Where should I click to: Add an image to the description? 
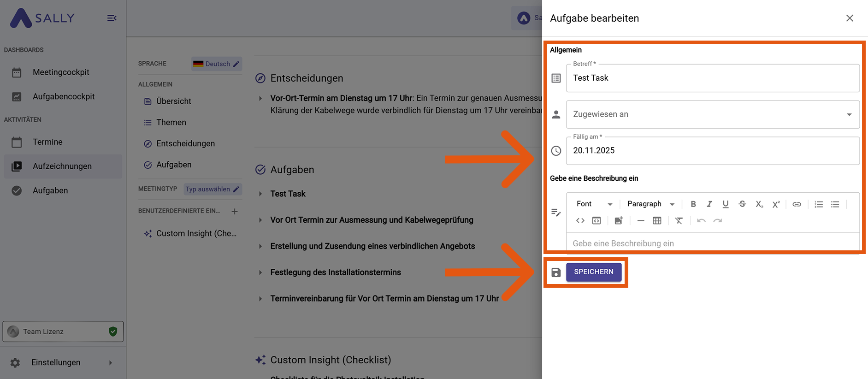pyautogui.click(x=618, y=221)
